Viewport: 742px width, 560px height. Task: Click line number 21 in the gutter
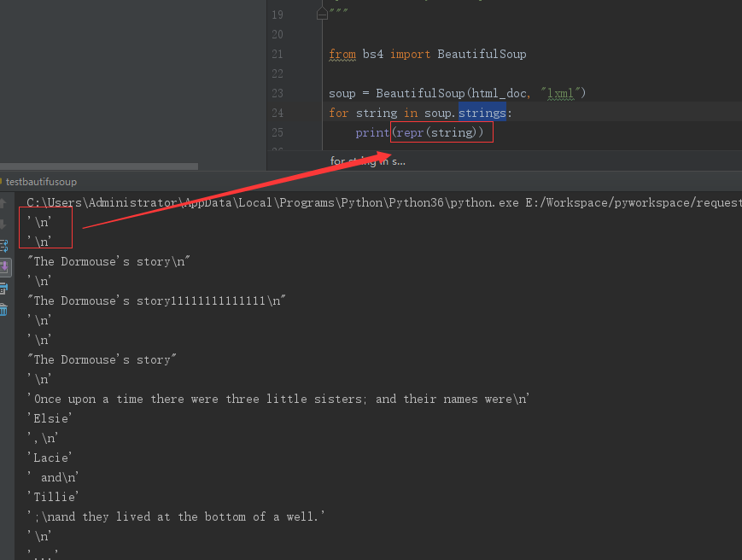[278, 54]
